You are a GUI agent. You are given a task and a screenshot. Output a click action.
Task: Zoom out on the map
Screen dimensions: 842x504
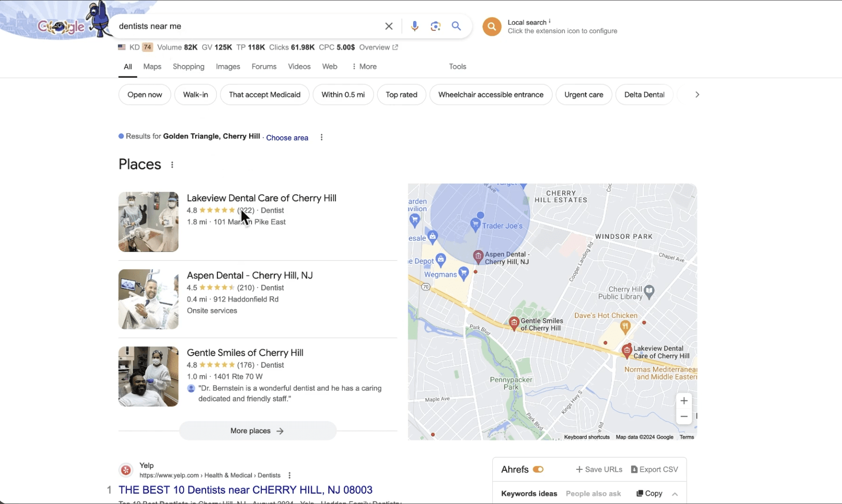(684, 417)
